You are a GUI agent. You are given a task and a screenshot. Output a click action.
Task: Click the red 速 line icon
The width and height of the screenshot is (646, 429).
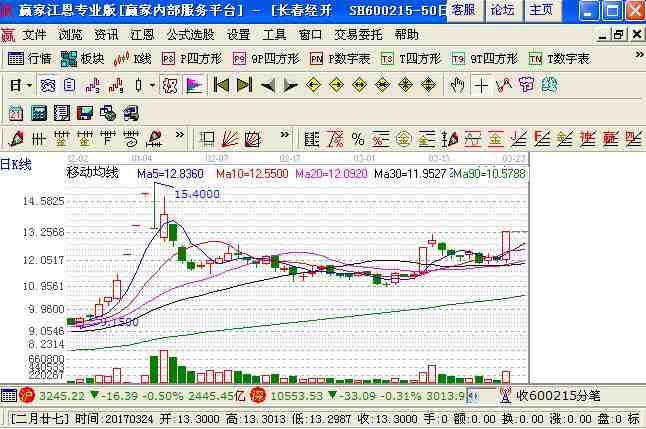pos(587,139)
